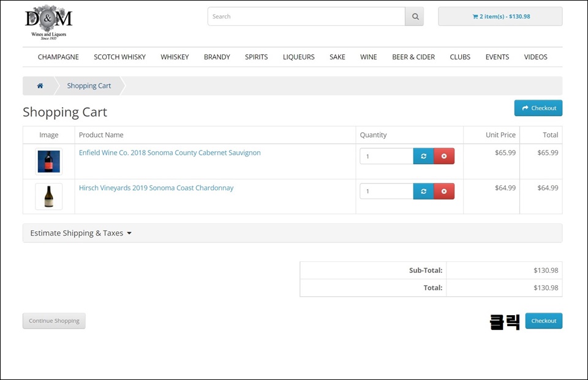This screenshot has height=380, width=588.
Task: Click the bottom Checkout button
Action: (544, 321)
